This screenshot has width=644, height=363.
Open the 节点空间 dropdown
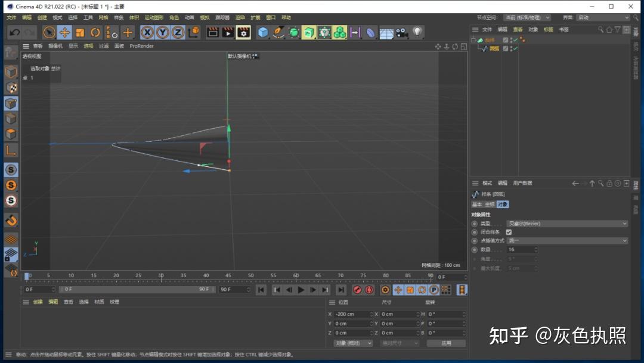(527, 18)
